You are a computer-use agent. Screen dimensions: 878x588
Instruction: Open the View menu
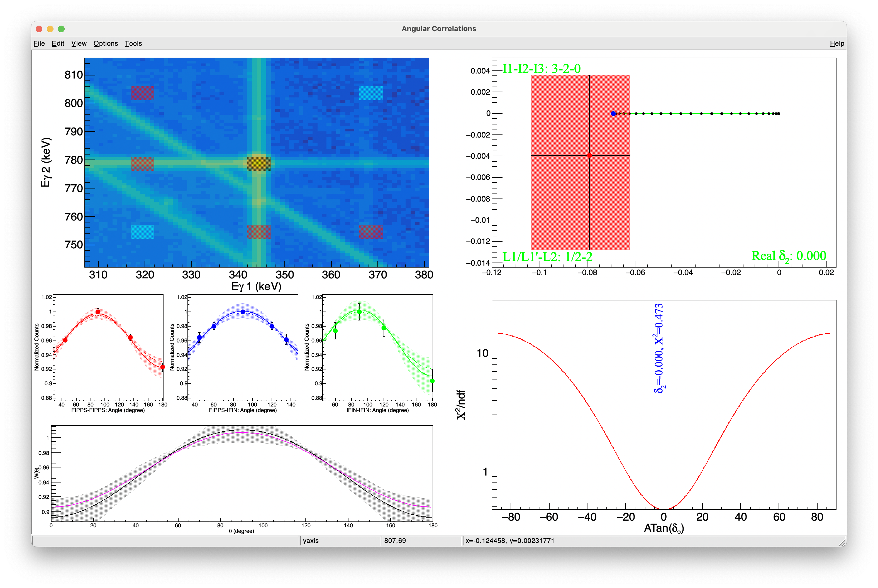(79, 43)
